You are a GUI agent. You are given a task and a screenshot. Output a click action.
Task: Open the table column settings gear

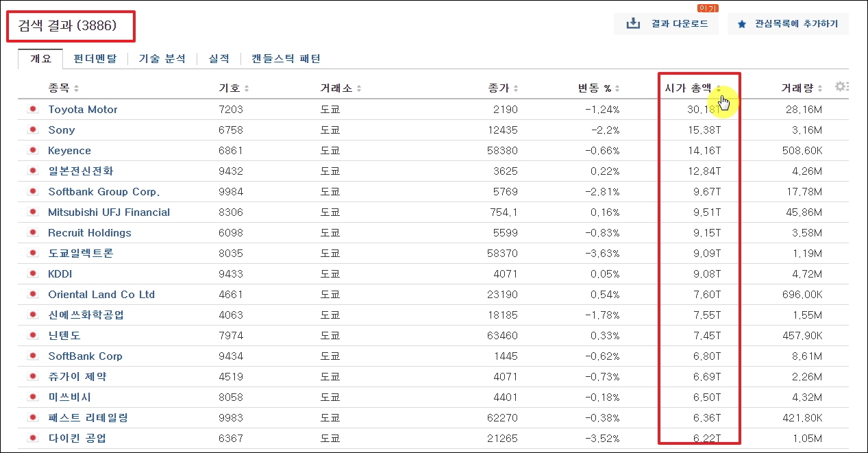841,86
